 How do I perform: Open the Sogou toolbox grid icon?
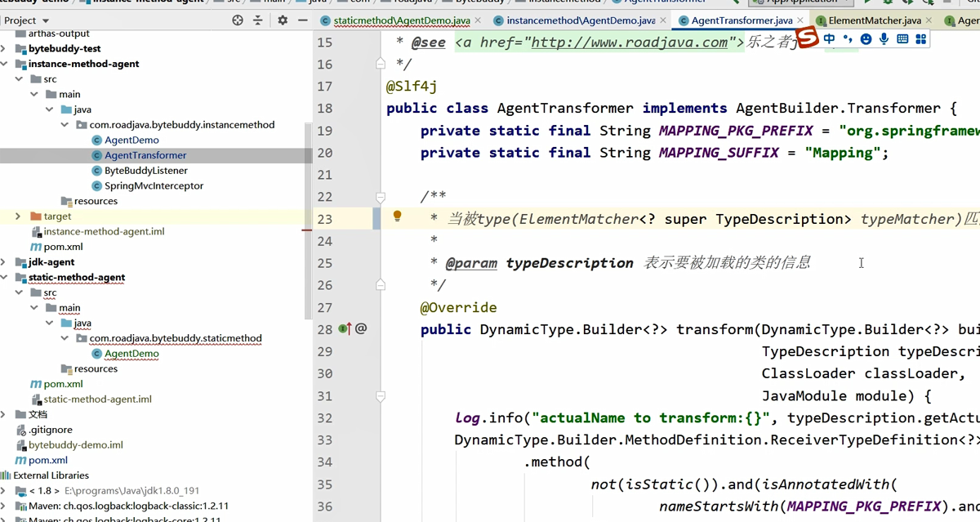tap(921, 38)
